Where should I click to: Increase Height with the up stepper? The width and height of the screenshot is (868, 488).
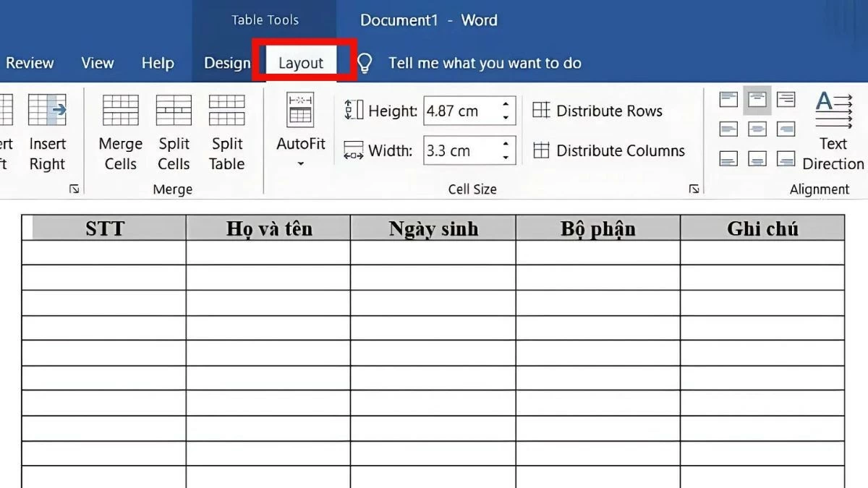point(504,106)
